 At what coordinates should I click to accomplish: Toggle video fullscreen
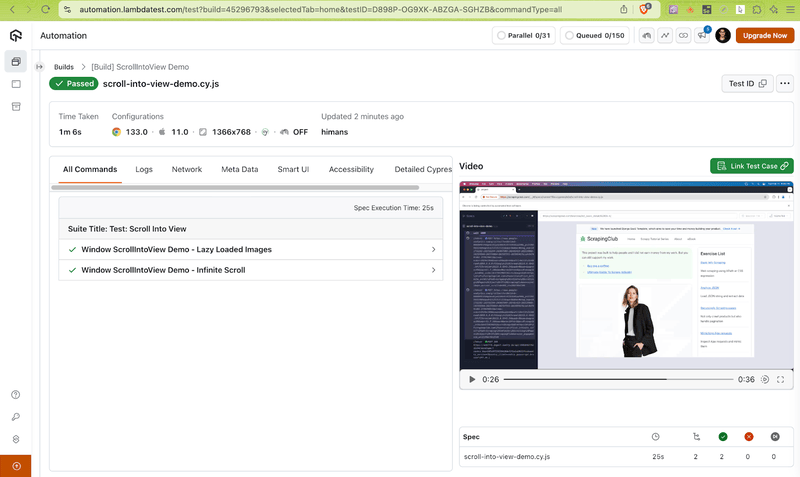point(781,380)
